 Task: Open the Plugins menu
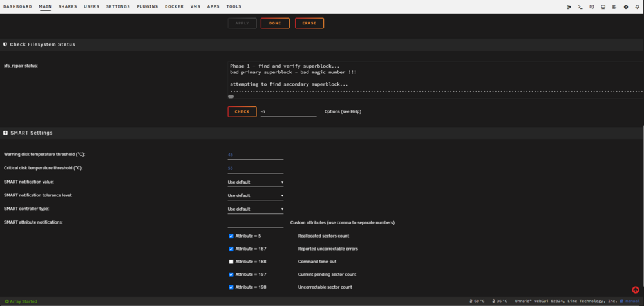point(147,6)
